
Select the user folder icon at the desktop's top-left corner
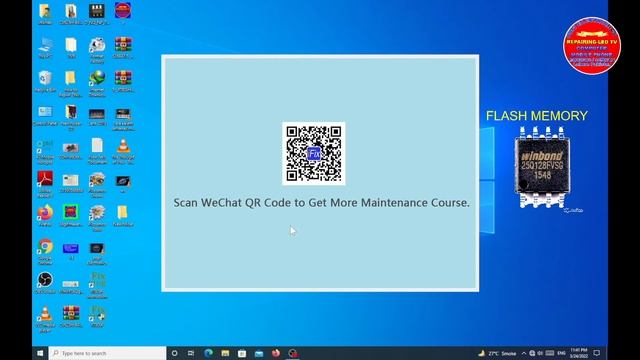pyautogui.click(x=45, y=14)
